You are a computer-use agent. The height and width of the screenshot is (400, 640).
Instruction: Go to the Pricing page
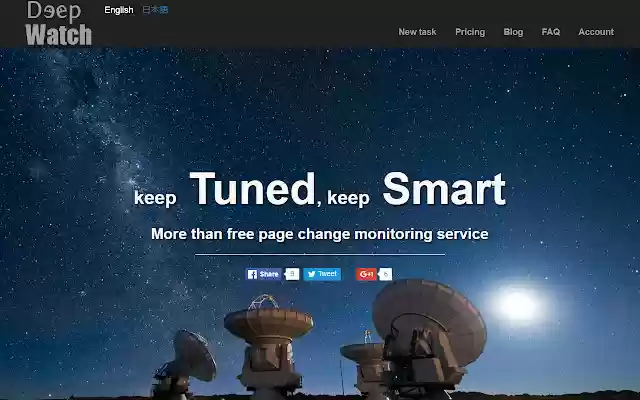pyautogui.click(x=470, y=32)
